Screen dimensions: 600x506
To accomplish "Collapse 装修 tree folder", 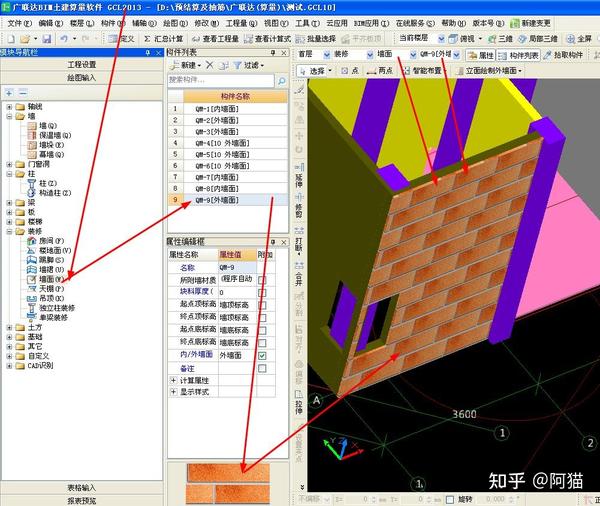I will click(9, 232).
